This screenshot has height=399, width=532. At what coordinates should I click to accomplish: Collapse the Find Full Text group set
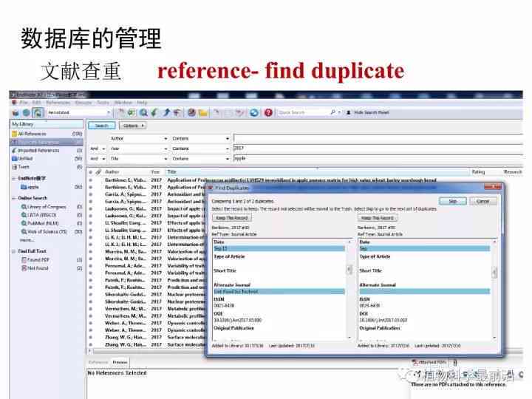coord(14,251)
